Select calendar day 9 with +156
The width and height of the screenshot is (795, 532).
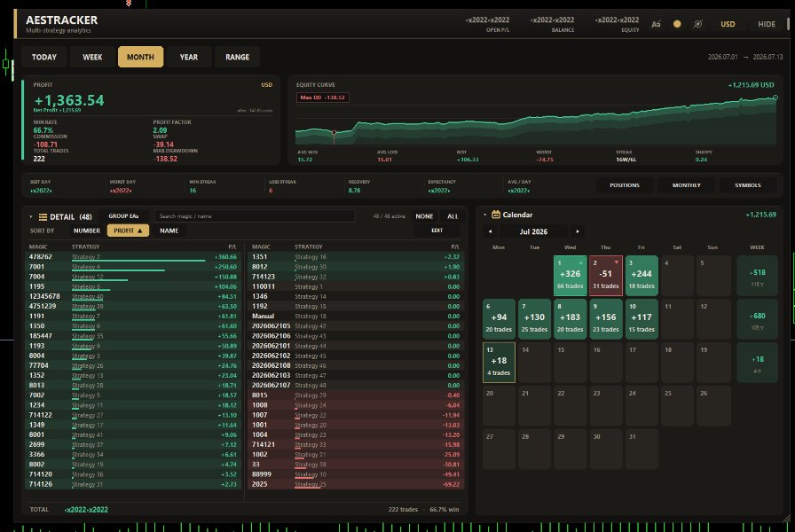606,318
